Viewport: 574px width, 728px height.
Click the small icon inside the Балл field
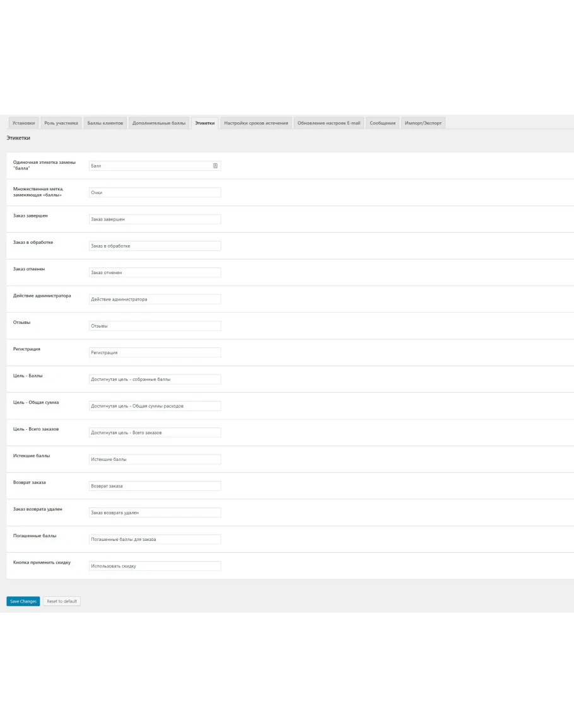point(215,166)
